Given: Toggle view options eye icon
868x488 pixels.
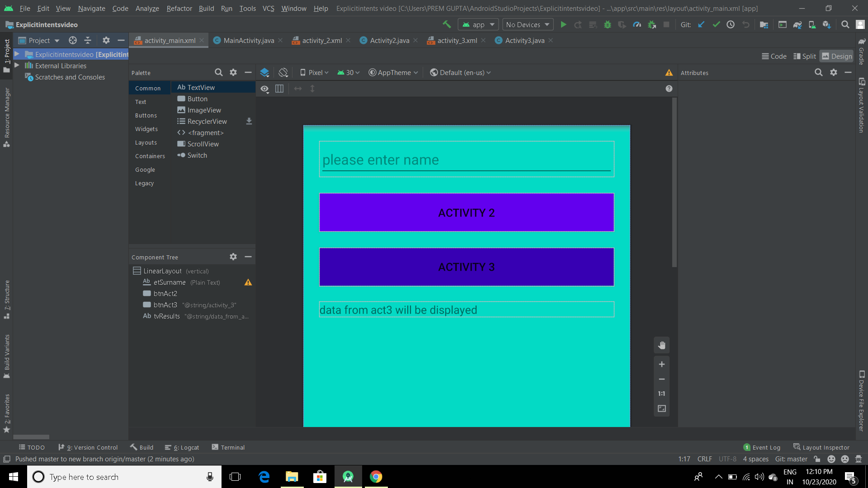Looking at the screenshot, I should click(264, 89).
